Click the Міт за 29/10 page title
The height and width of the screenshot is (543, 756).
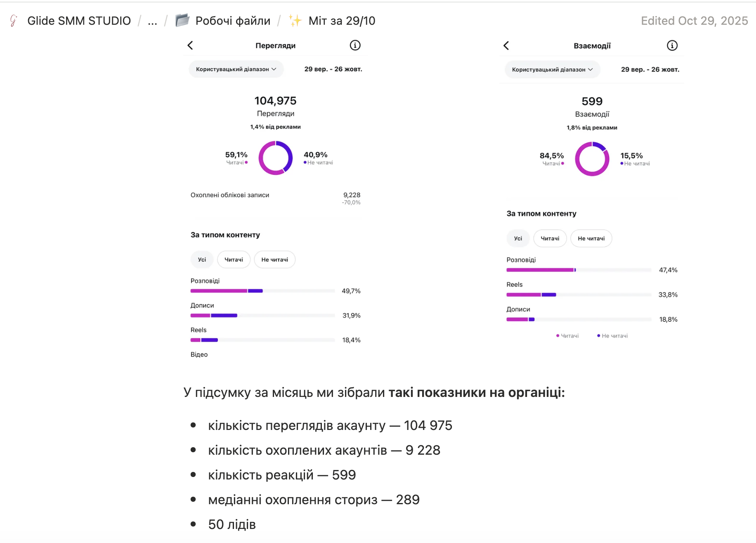(x=342, y=21)
